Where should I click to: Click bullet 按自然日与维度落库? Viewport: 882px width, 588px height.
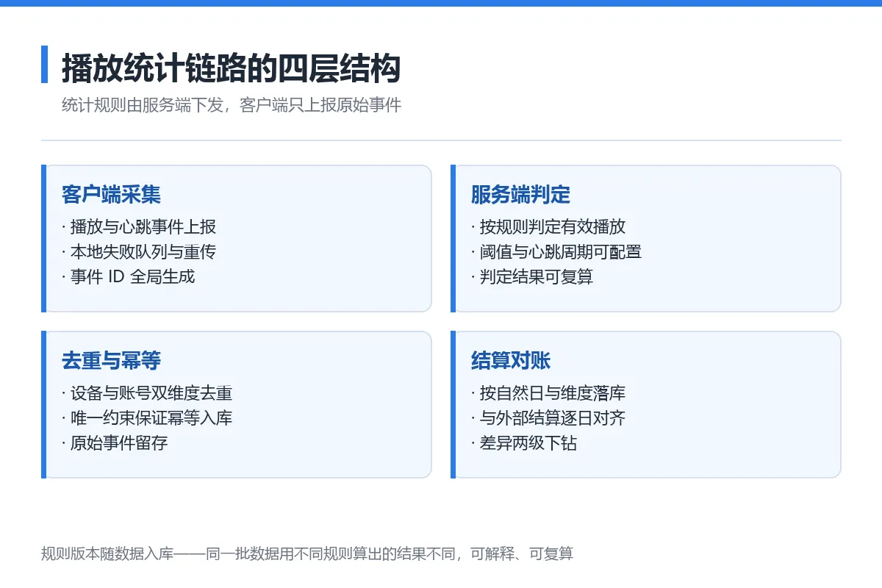pyautogui.click(x=548, y=393)
